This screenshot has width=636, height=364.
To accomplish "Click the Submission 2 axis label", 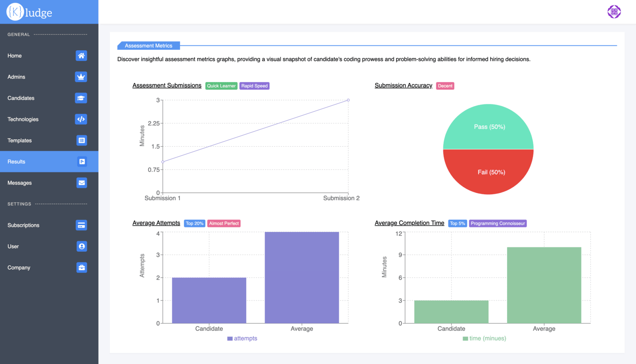I will click(x=341, y=198).
